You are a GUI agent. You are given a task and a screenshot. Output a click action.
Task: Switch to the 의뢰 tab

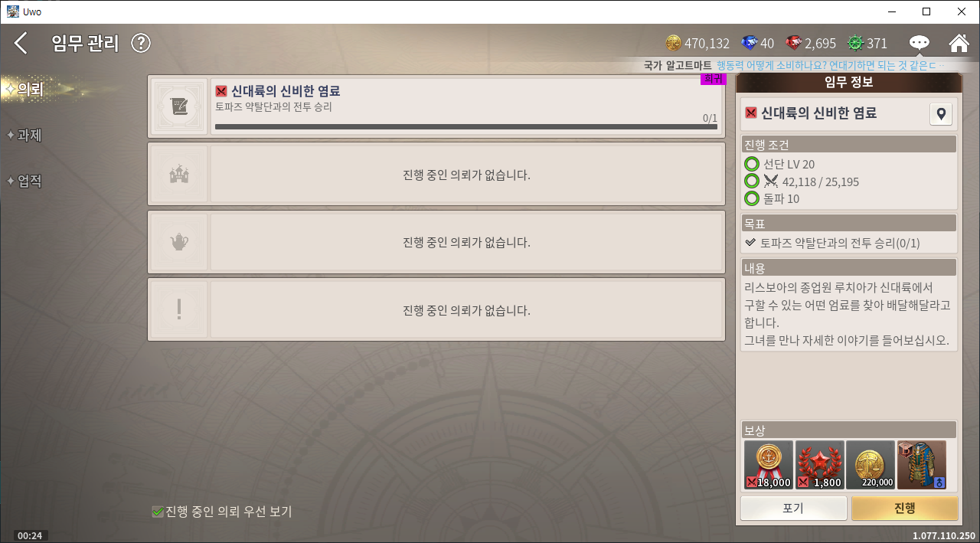pyautogui.click(x=30, y=89)
